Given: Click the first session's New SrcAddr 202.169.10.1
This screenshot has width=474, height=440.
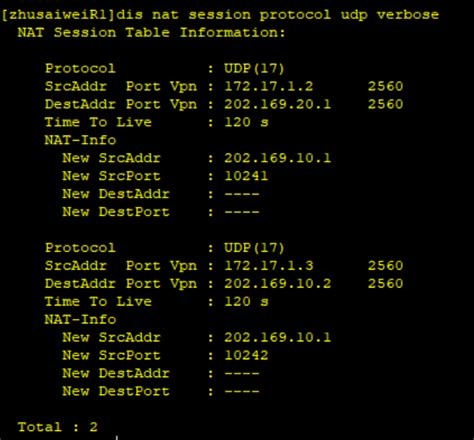Looking at the screenshot, I should (278, 158).
